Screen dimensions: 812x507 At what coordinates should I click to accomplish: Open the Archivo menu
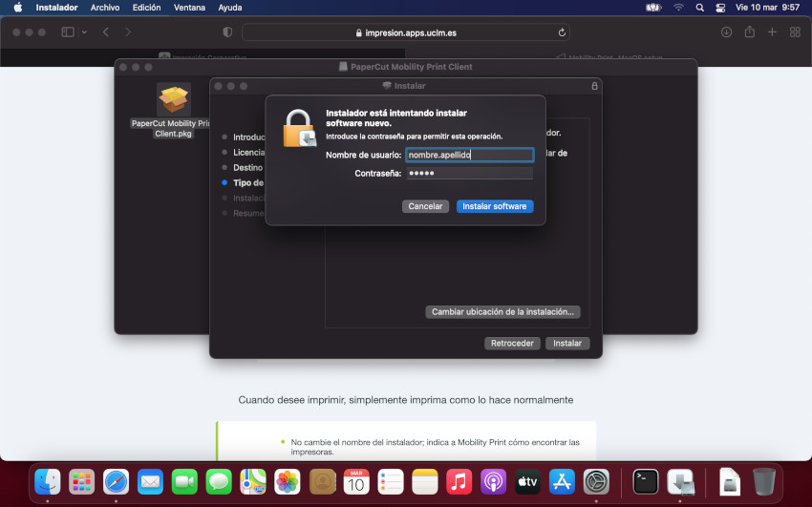pyautogui.click(x=105, y=8)
